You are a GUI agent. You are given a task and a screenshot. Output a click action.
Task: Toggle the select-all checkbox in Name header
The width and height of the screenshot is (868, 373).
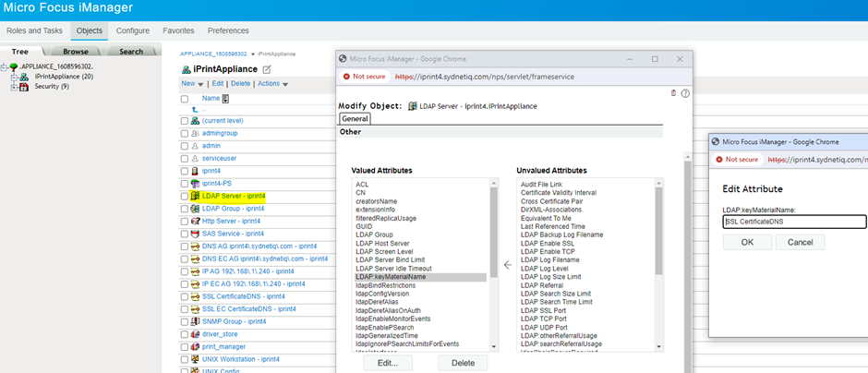[185, 99]
